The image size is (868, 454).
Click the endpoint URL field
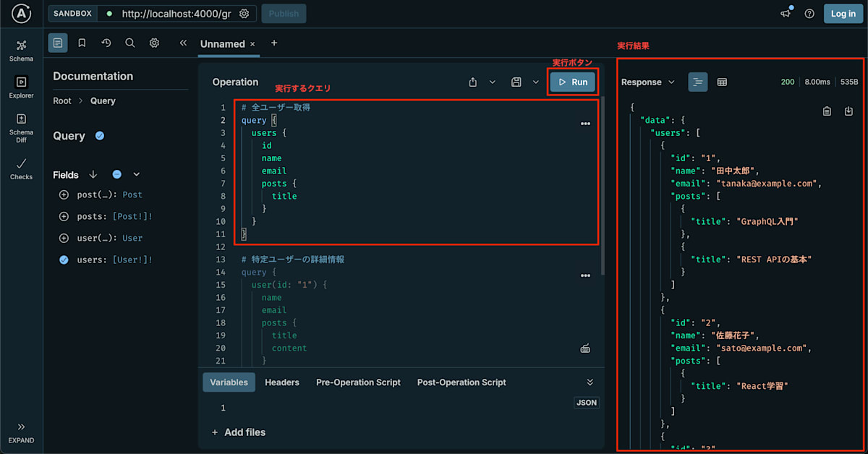click(x=176, y=14)
